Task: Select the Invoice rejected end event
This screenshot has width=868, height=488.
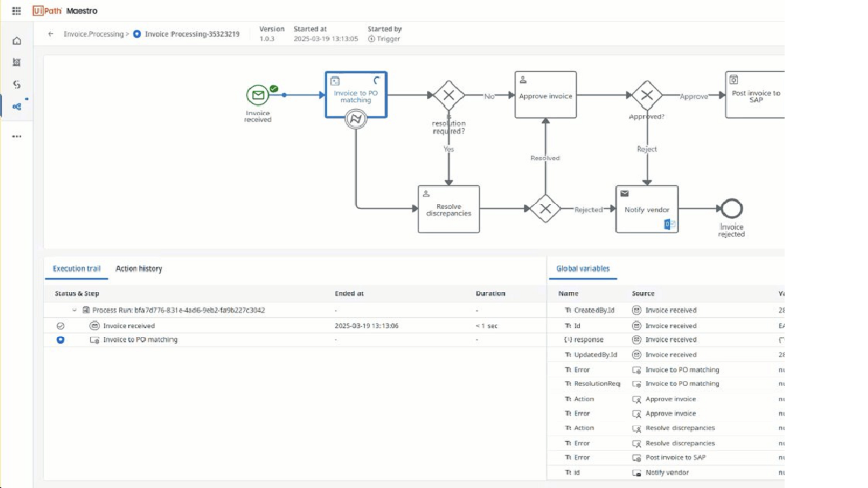Action: (732, 209)
